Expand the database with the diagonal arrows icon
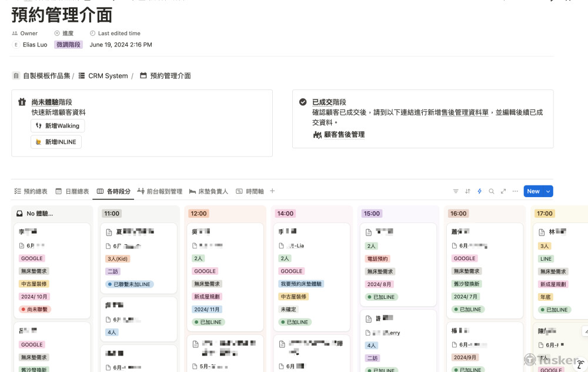 point(503,191)
